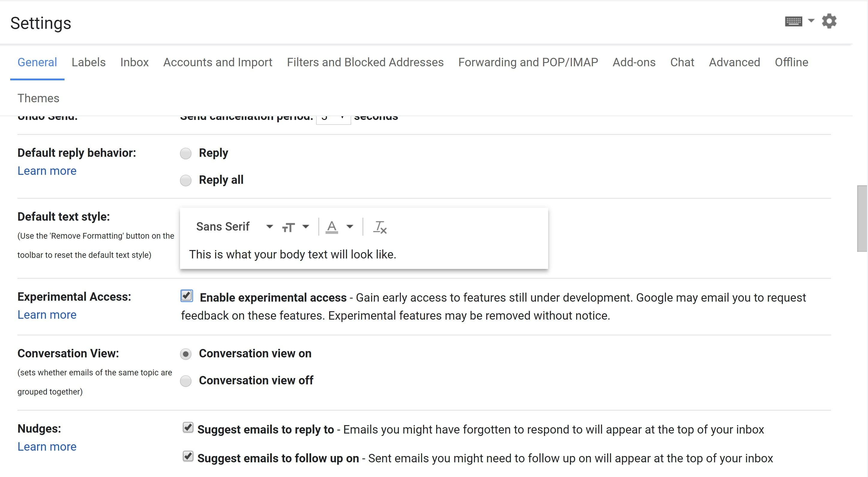Viewport: 868px width, 477px height.
Task: Open Learn more under Default reply behavior
Action: click(47, 171)
